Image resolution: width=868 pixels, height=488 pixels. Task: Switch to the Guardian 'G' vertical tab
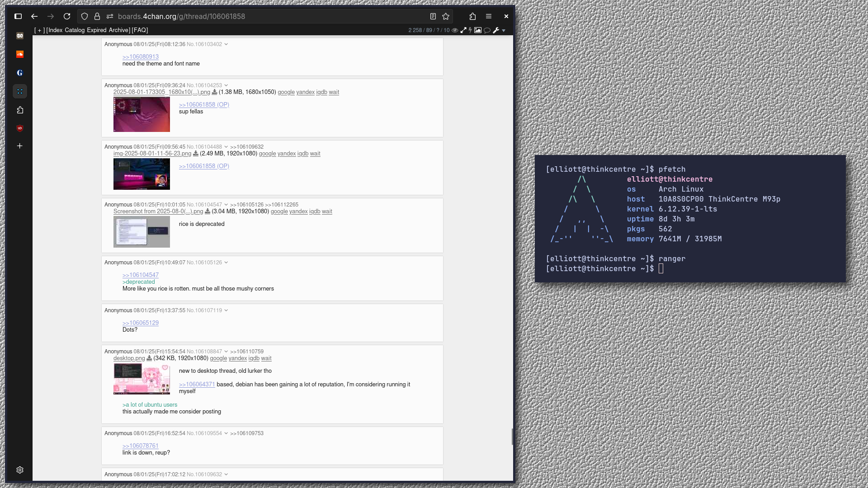point(20,73)
